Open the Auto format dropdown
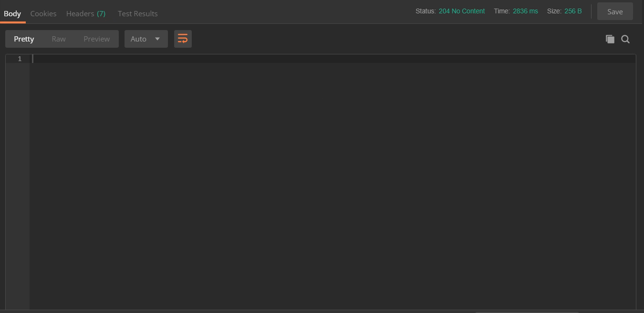This screenshot has width=644, height=313. click(x=146, y=39)
